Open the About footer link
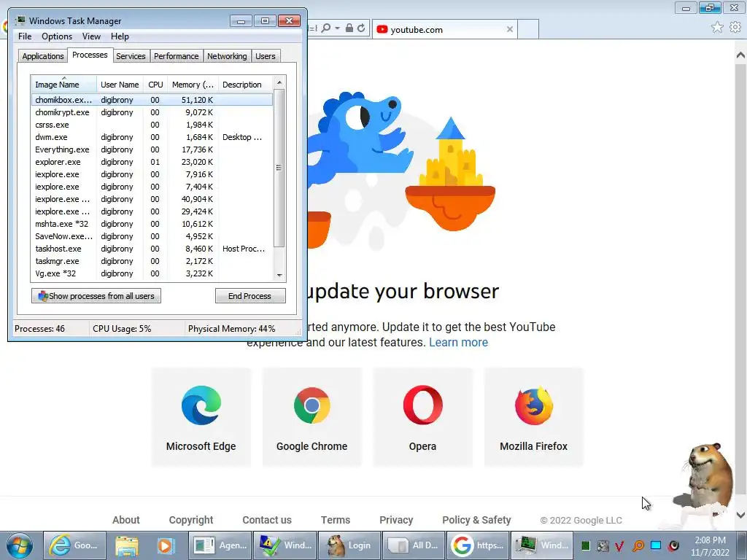The image size is (747, 560). pos(125,520)
